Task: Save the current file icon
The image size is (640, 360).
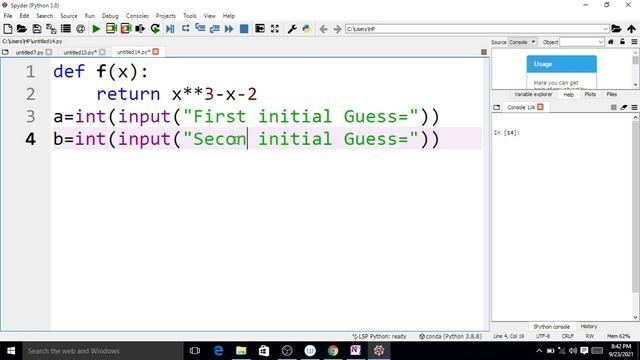Action: pyautogui.click(x=37, y=29)
